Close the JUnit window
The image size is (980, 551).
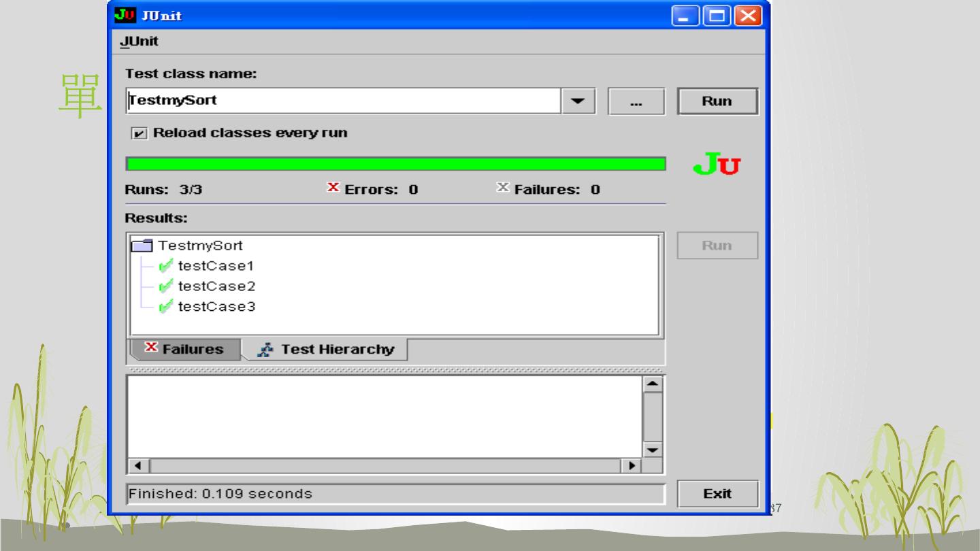748,15
